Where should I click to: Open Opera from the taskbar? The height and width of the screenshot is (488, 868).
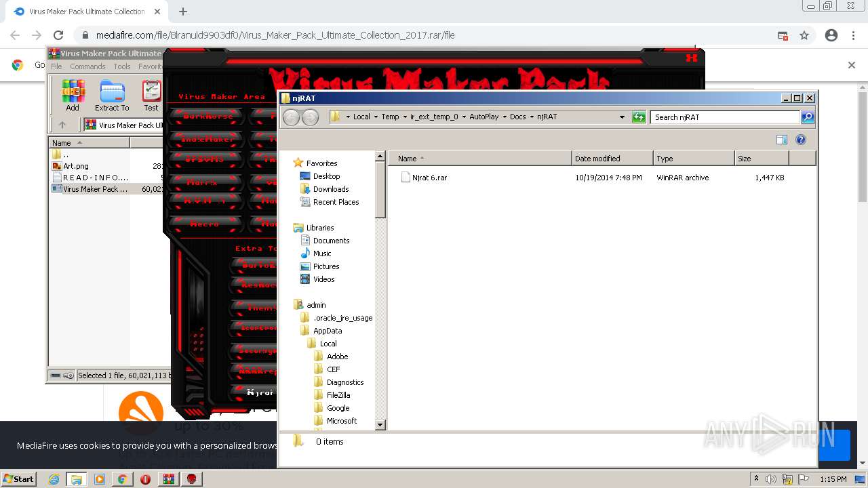(145, 479)
